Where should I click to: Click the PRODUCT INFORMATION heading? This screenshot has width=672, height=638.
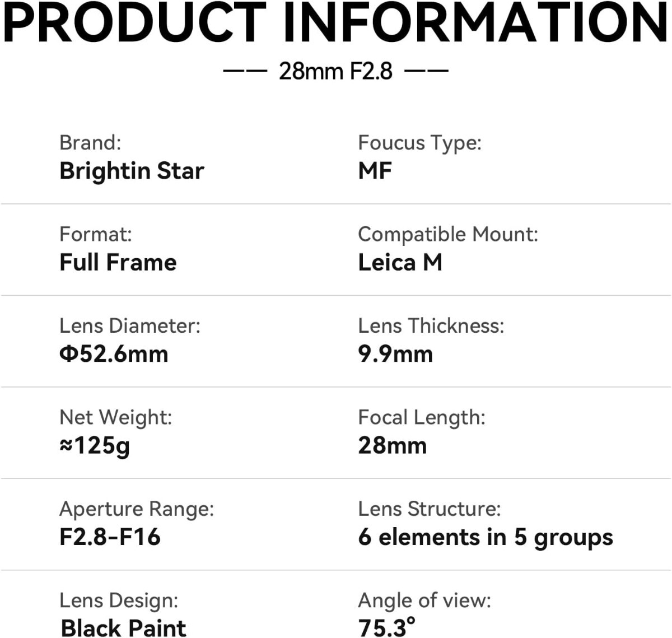[x=336, y=22]
